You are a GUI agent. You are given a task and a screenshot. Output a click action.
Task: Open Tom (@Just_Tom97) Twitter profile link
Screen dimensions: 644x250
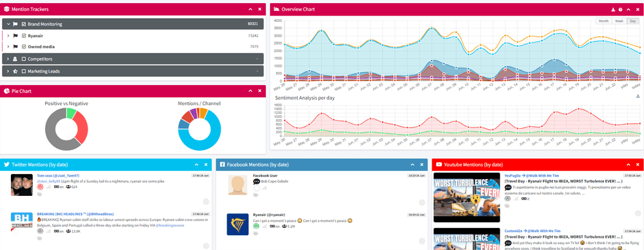[x=58, y=175]
